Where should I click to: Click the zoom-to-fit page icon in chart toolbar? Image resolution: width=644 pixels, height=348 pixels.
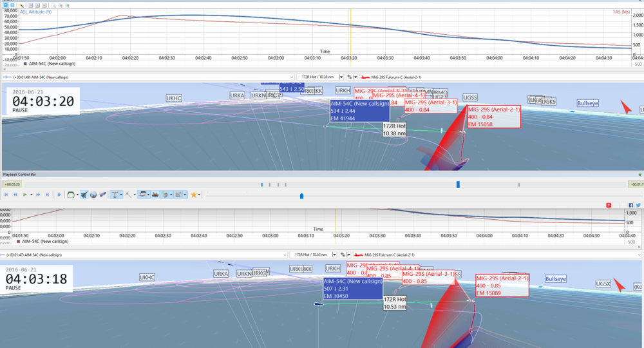54,5
